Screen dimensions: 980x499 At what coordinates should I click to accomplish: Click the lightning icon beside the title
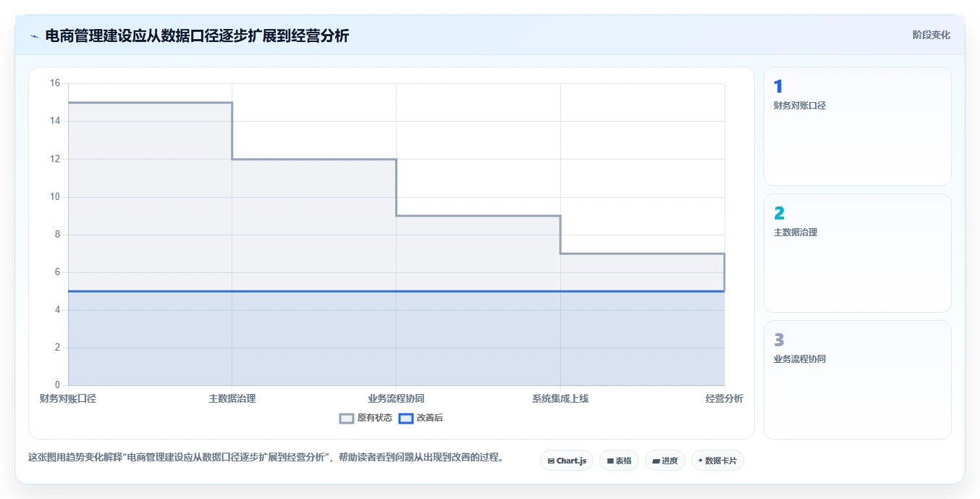coord(34,36)
